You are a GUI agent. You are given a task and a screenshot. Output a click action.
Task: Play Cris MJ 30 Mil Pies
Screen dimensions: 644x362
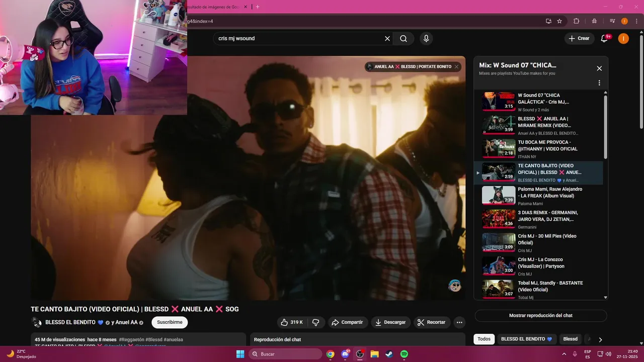[538, 243]
